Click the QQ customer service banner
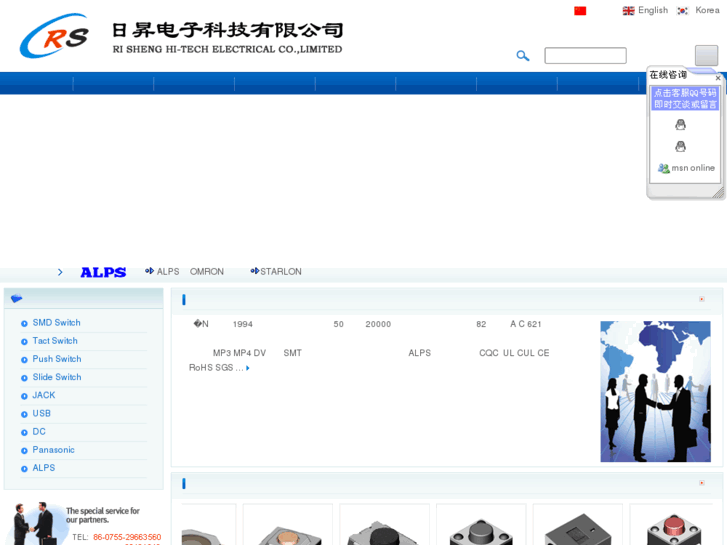 (x=685, y=98)
